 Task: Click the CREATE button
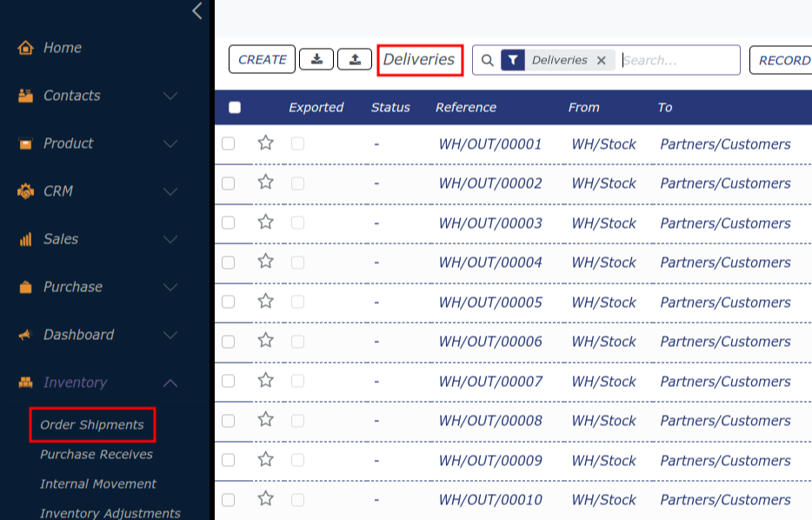pos(262,59)
